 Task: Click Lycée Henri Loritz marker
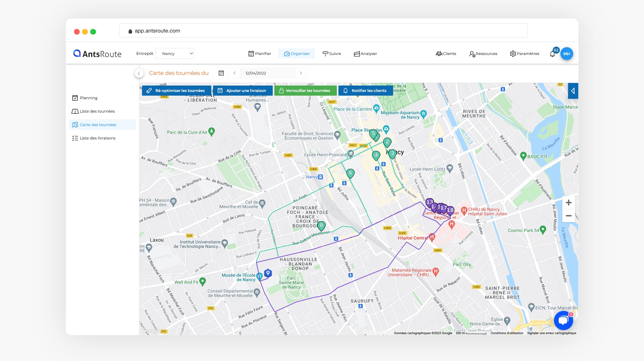pyautogui.click(x=450, y=169)
